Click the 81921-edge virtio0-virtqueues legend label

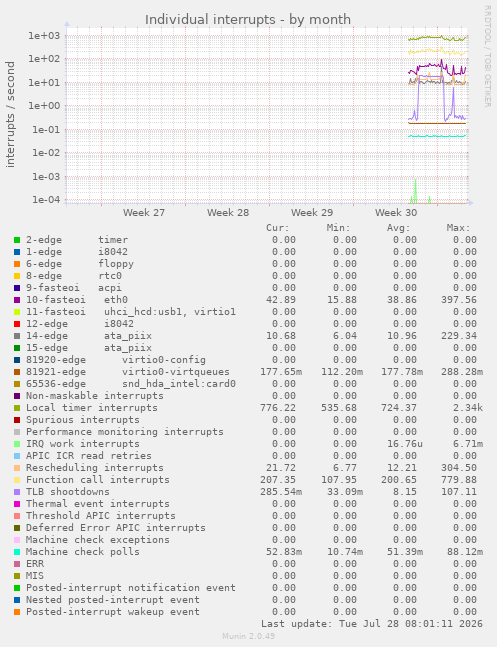[x=128, y=372]
